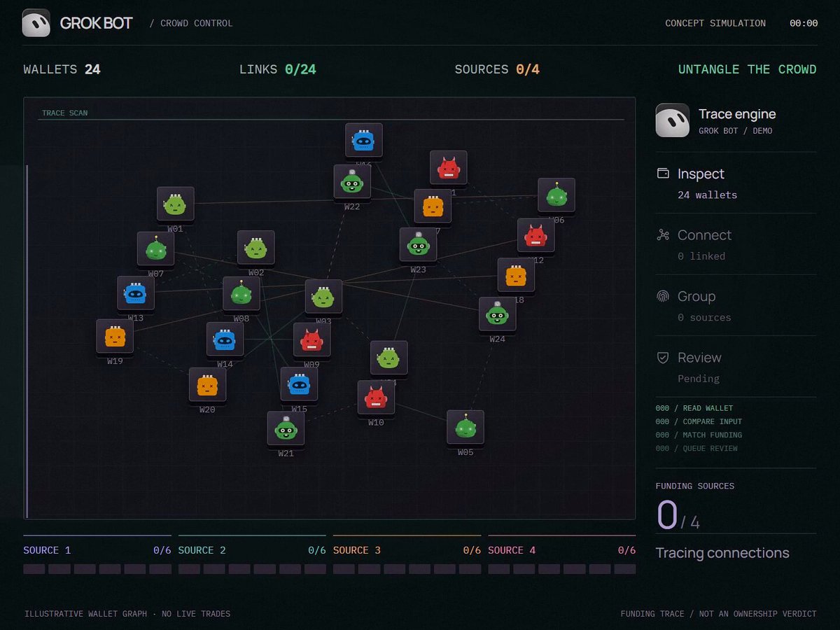Click wallet node W08
The height and width of the screenshot is (630, 840).
pyautogui.click(x=241, y=294)
